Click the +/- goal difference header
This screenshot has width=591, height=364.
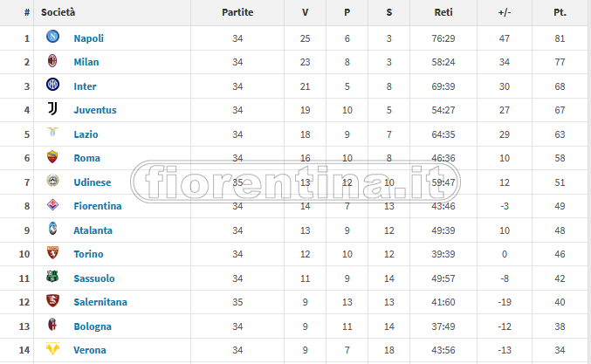click(x=504, y=13)
